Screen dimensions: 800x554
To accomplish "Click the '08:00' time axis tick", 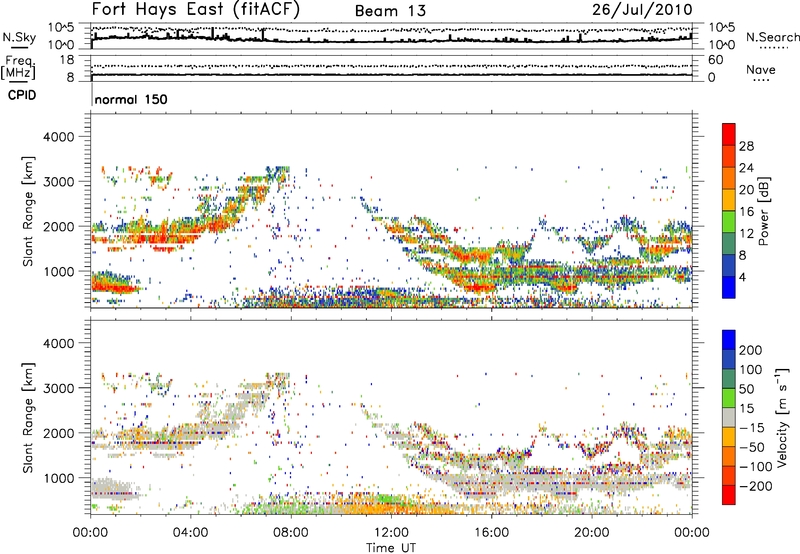I will [x=291, y=533].
